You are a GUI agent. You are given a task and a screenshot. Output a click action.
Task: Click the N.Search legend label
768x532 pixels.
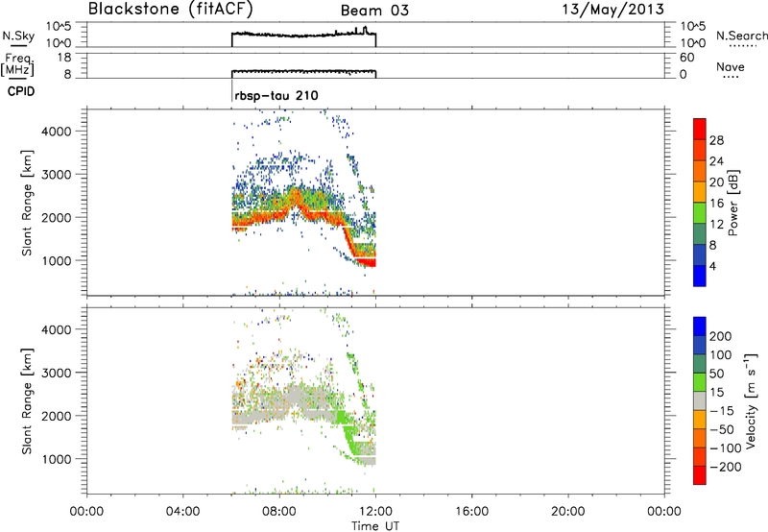click(x=742, y=36)
